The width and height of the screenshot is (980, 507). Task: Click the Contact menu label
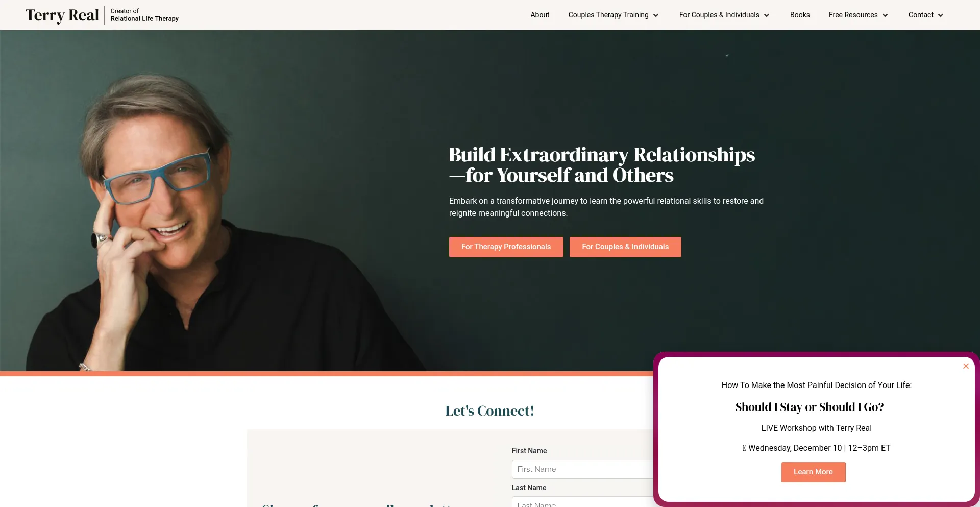tap(921, 15)
